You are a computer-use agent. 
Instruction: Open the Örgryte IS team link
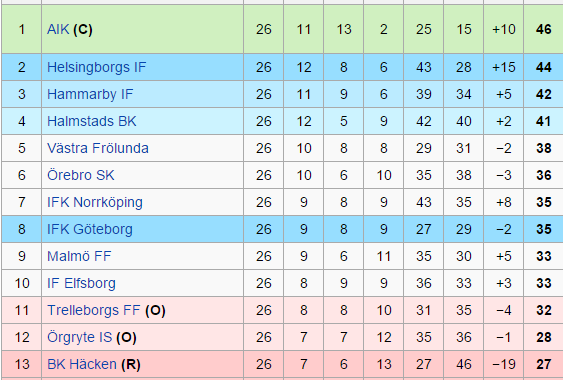tap(79, 338)
